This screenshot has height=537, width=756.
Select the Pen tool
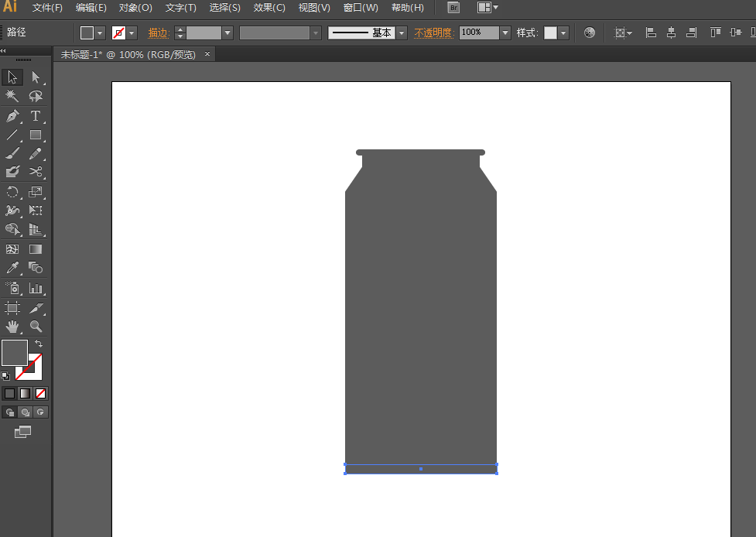(12, 116)
